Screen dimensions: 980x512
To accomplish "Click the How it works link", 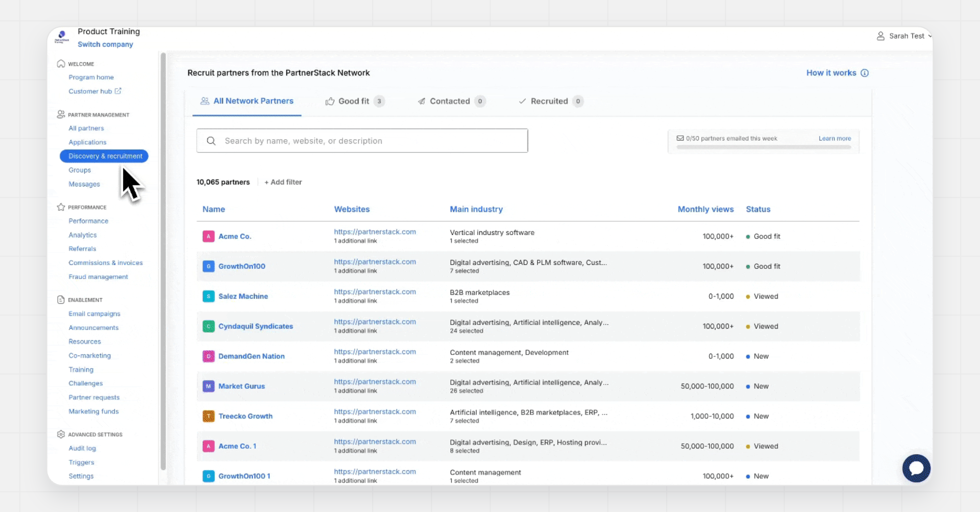I will point(831,73).
